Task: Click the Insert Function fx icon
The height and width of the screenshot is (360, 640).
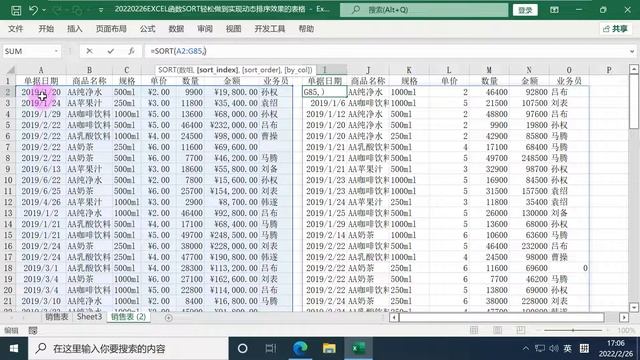Action: point(131,51)
